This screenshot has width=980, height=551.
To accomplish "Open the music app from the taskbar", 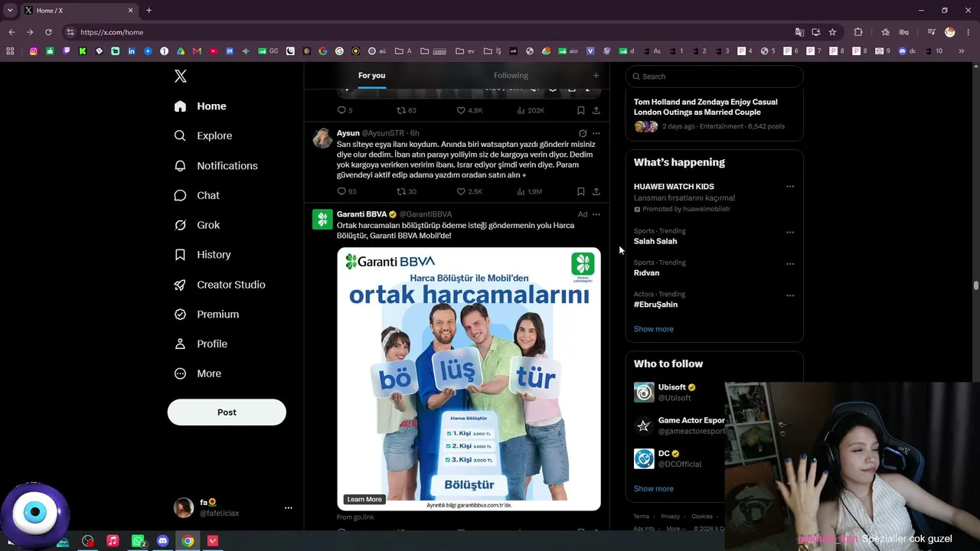I will [113, 541].
